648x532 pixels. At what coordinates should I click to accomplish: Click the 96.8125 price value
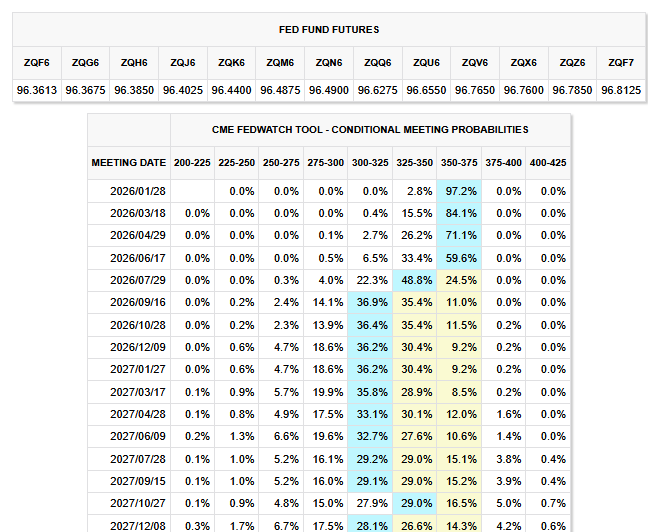(620, 90)
